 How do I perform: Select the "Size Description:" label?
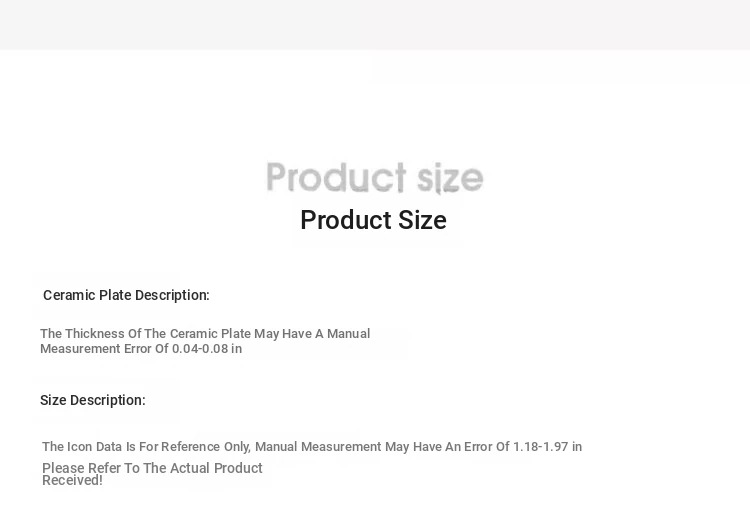click(93, 400)
